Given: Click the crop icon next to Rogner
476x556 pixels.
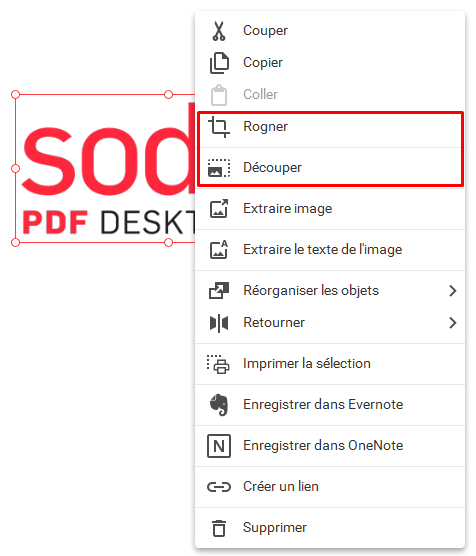Looking at the screenshot, I should click(219, 127).
